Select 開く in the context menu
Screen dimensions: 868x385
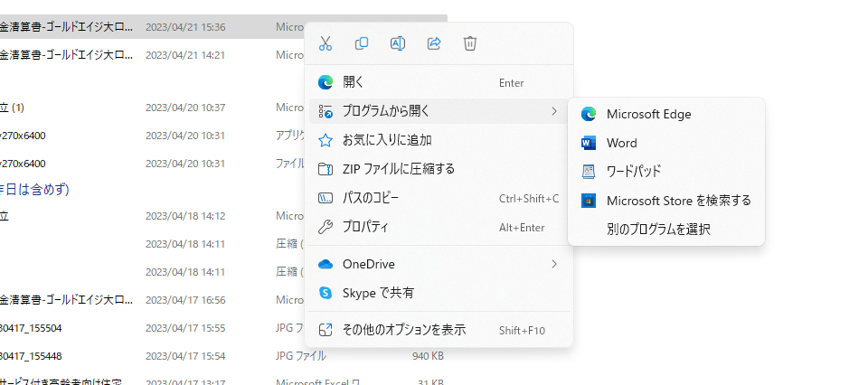pos(353,82)
